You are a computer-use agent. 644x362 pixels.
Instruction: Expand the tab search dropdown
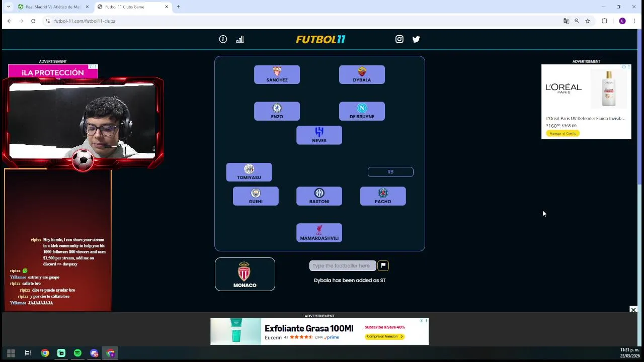click(x=8, y=7)
